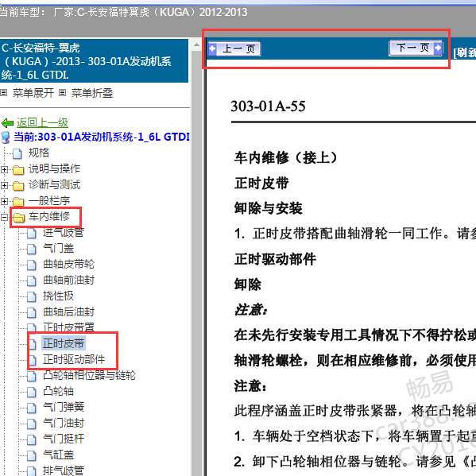Image resolution: width=476 pixels, height=476 pixels.
Task: Click the 诊断与测试 folder icon
Action: 18,185
